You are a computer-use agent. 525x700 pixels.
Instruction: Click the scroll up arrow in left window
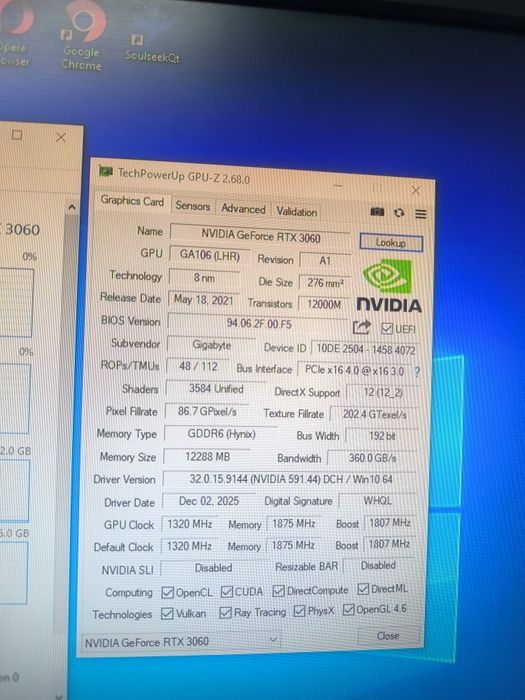click(71, 207)
